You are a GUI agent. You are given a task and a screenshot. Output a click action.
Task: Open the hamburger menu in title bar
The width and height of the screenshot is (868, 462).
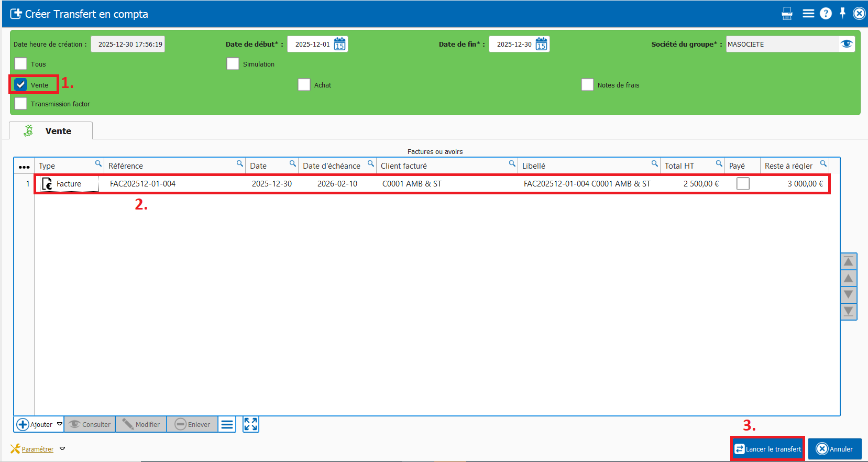[808, 14]
